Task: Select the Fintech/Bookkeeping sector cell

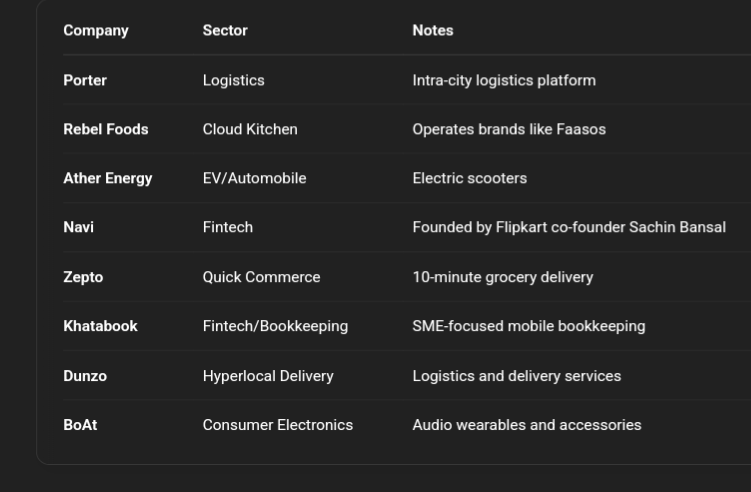Action: pyautogui.click(x=276, y=326)
